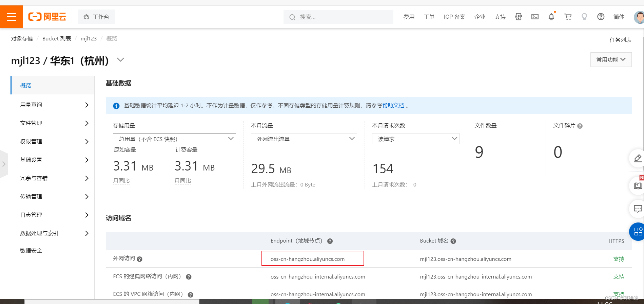Open the edit pencil floating button
Viewport: 644px width, 304px height.
tap(638, 158)
